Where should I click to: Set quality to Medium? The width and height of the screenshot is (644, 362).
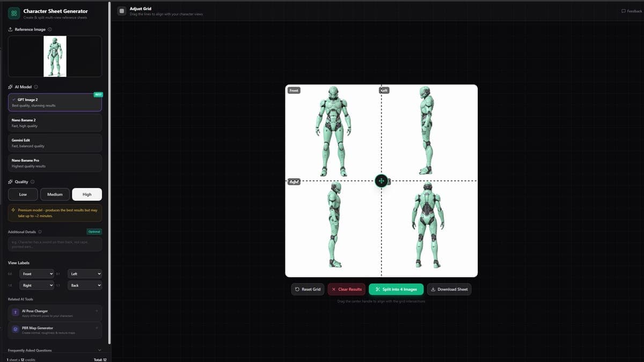point(55,194)
